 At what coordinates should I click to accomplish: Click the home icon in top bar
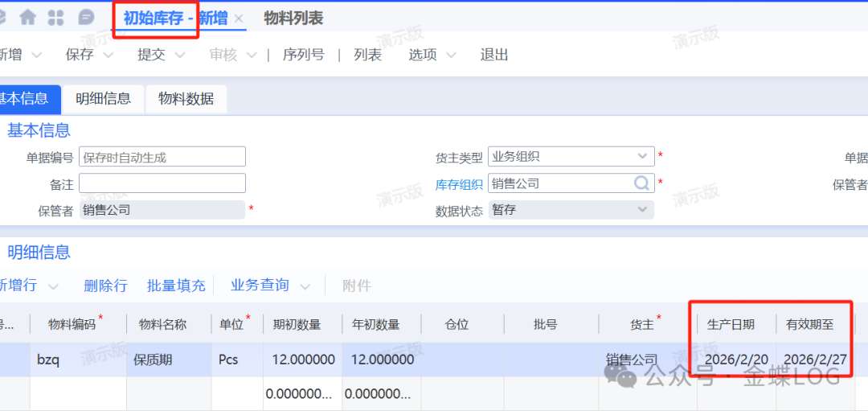pos(28,18)
